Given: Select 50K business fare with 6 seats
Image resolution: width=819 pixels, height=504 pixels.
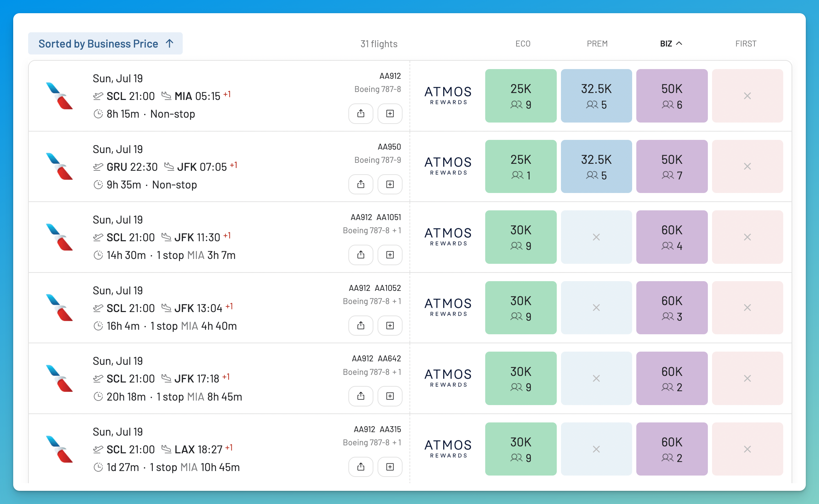Looking at the screenshot, I should click(672, 96).
